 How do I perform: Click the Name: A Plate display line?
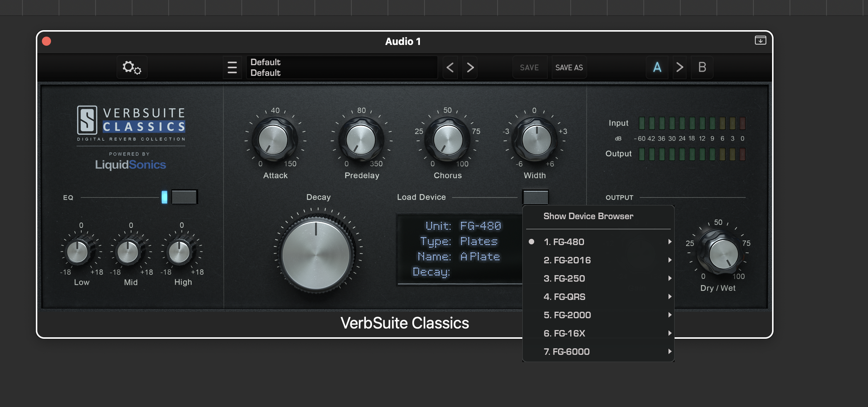pyautogui.click(x=458, y=256)
